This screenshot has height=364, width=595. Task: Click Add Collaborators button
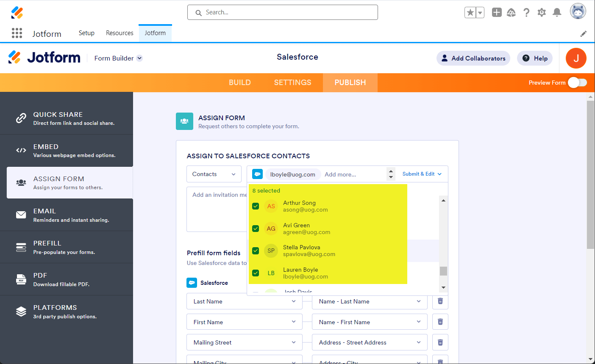pos(473,58)
